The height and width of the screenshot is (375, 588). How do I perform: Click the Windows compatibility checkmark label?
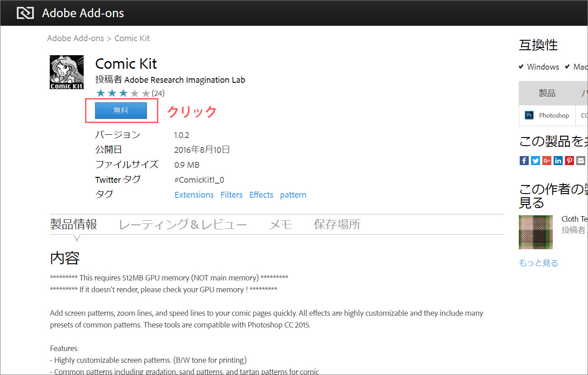(x=539, y=67)
